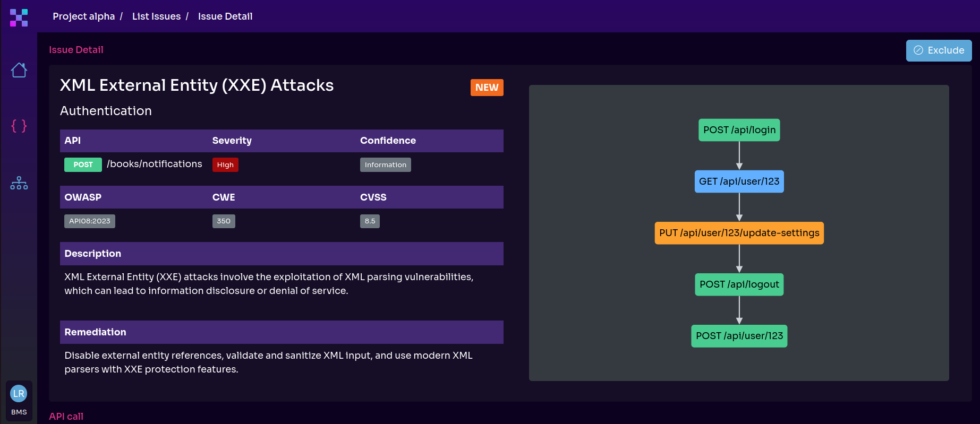Select the Issue Detail breadcrumb
Viewport: 980px width, 424px height.
[225, 16]
